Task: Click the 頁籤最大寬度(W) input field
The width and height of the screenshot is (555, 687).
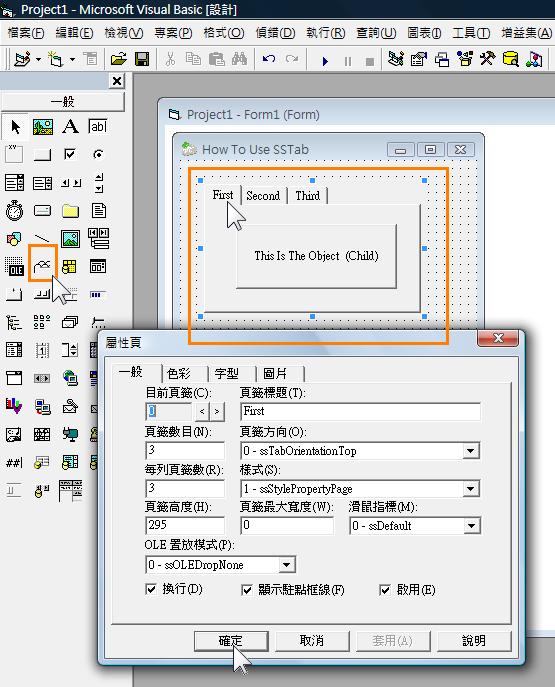Action: pos(287,525)
